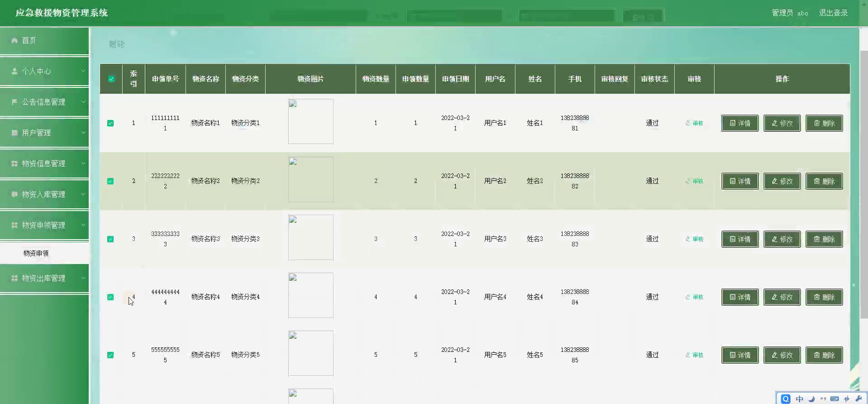The width and height of the screenshot is (868, 404).
Task: Expand 用户管理 using its chevron
Action: pyautogui.click(x=83, y=133)
